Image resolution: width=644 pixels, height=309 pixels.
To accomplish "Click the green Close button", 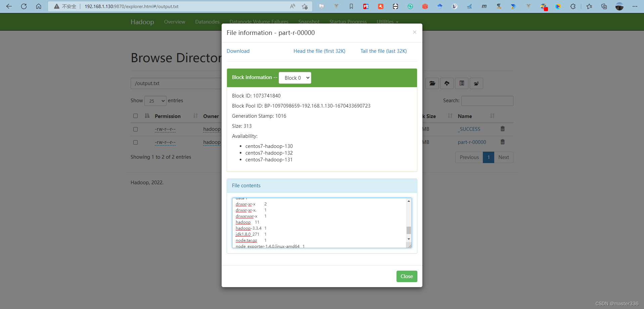I will pos(407,276).
